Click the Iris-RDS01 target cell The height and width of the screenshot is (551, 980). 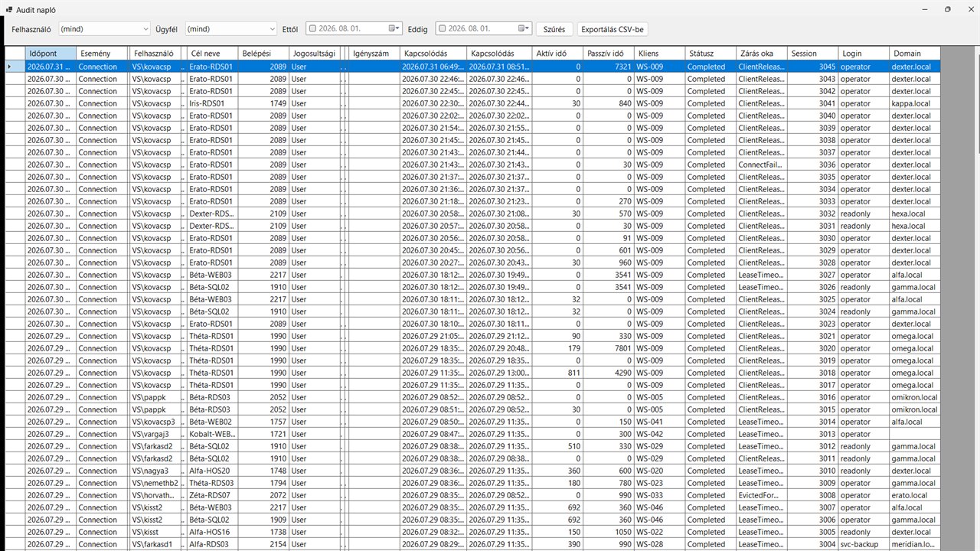tap(212, 103)
